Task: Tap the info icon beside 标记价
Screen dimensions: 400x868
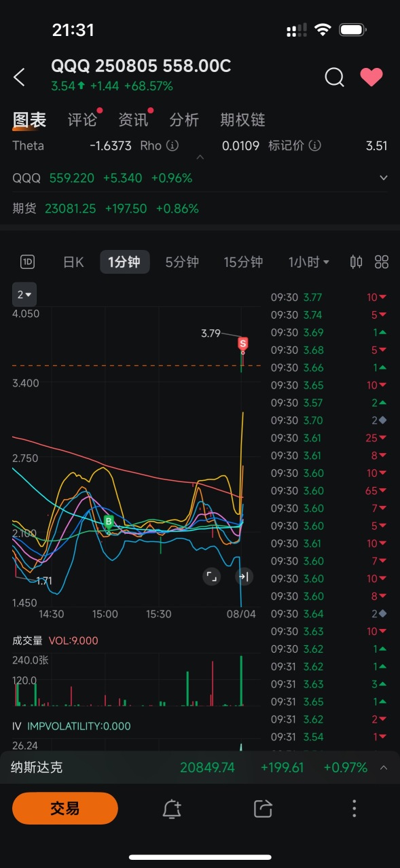Action: [315, 145]
